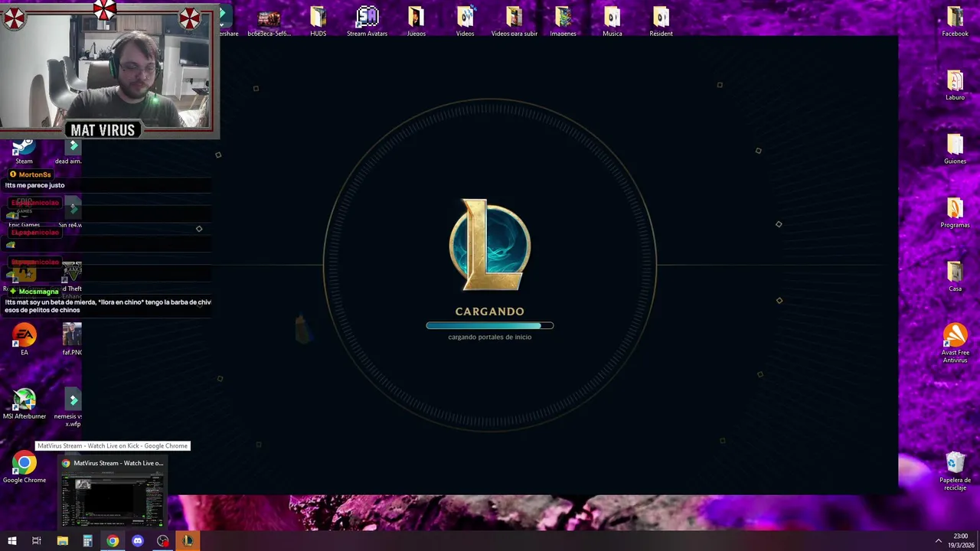
Task: Open Papelera de reciclaje
Action: [955, 471]
